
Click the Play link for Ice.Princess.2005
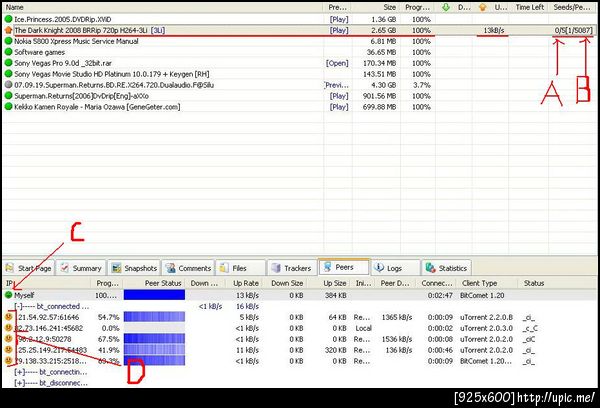coord(339,19)
